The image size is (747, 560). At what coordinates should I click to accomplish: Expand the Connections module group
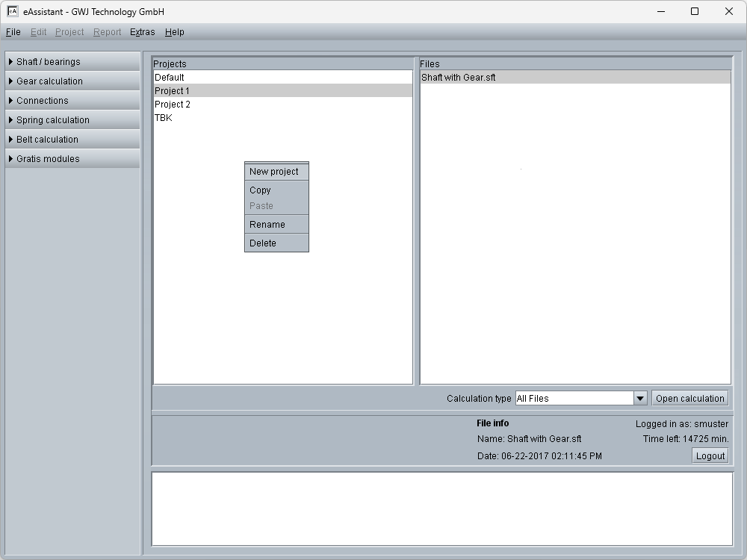pos(72,101)
